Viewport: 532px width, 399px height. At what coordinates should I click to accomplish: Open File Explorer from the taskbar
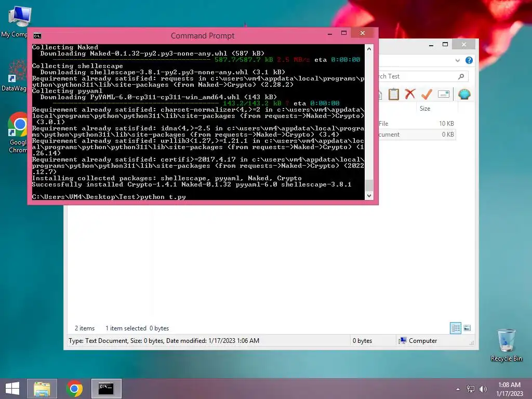42,389
